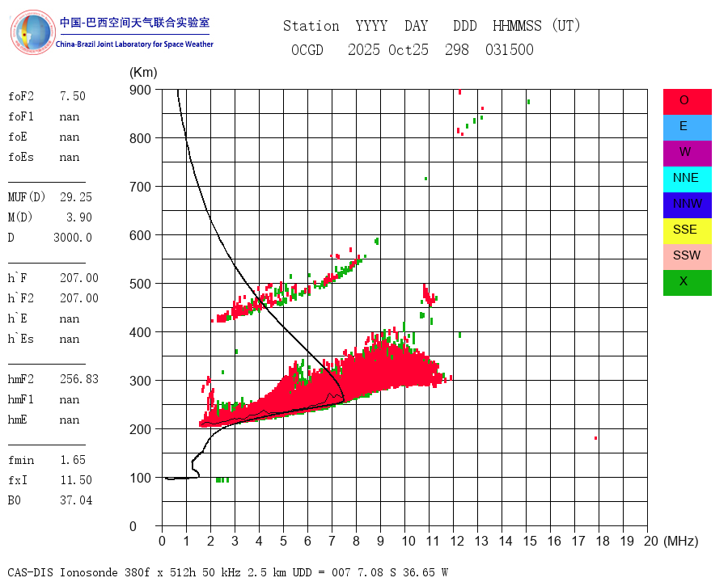
Task: Click the 20 MHz x-axis tick label
Action: click(x=651, y=541)
